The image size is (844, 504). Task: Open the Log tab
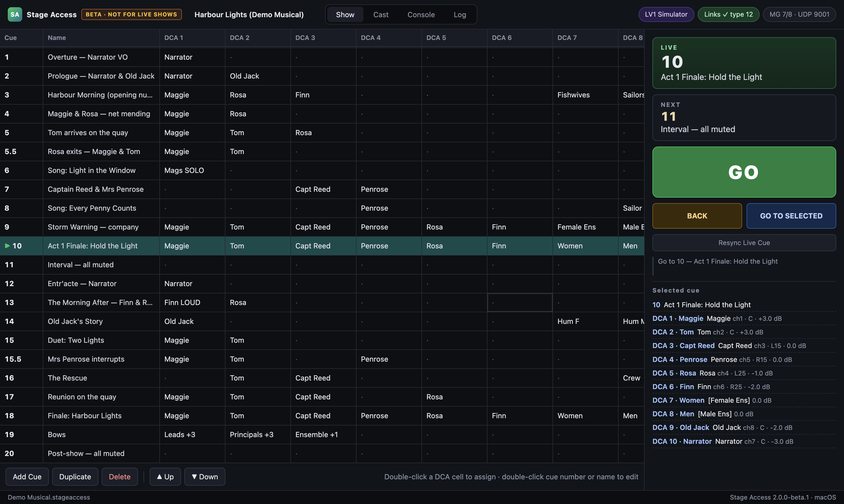(459, 15)
